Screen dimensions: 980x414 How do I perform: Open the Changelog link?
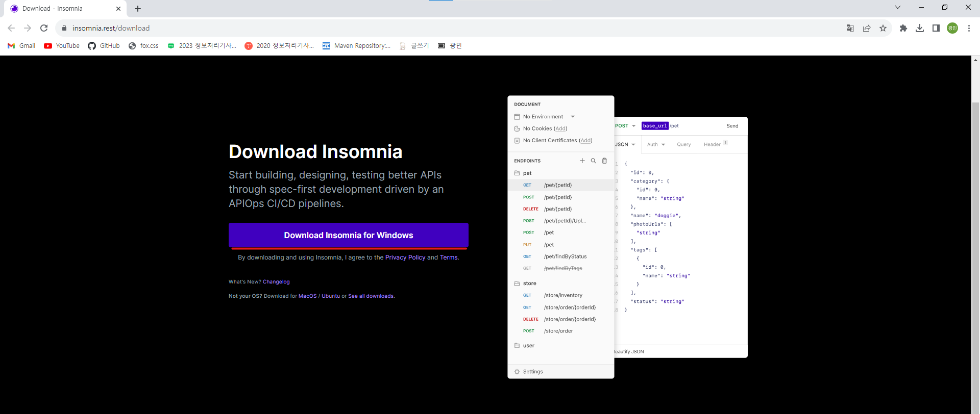[x=276, y=282]
